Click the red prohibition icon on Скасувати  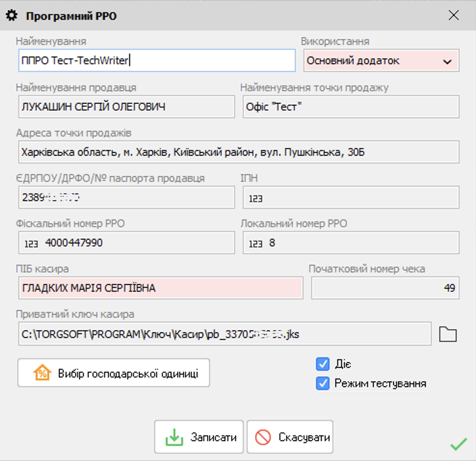click(x=262, y=436)
